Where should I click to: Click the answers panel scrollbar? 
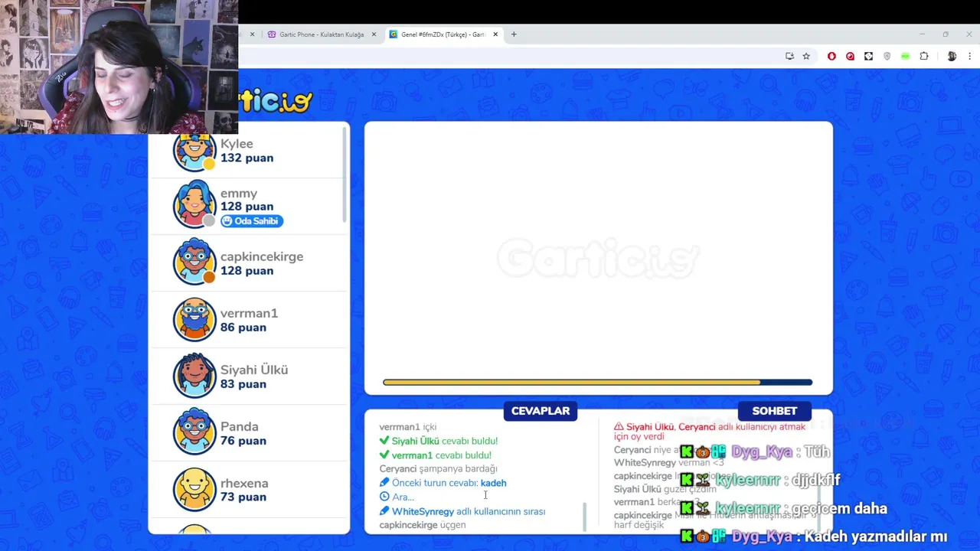(x=585, y=517)
